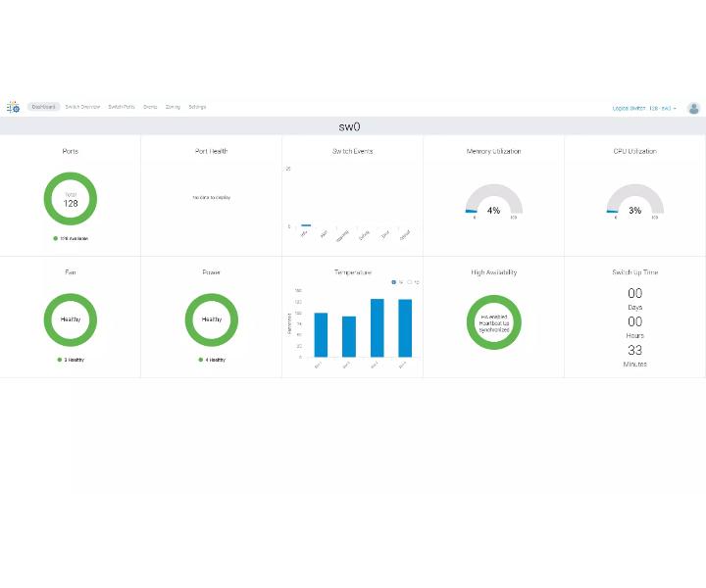Image resolution: width=706 pixels, height=588 pixels.
Task: Open the user profile avatar icon
Action: (x=693, y=108)
